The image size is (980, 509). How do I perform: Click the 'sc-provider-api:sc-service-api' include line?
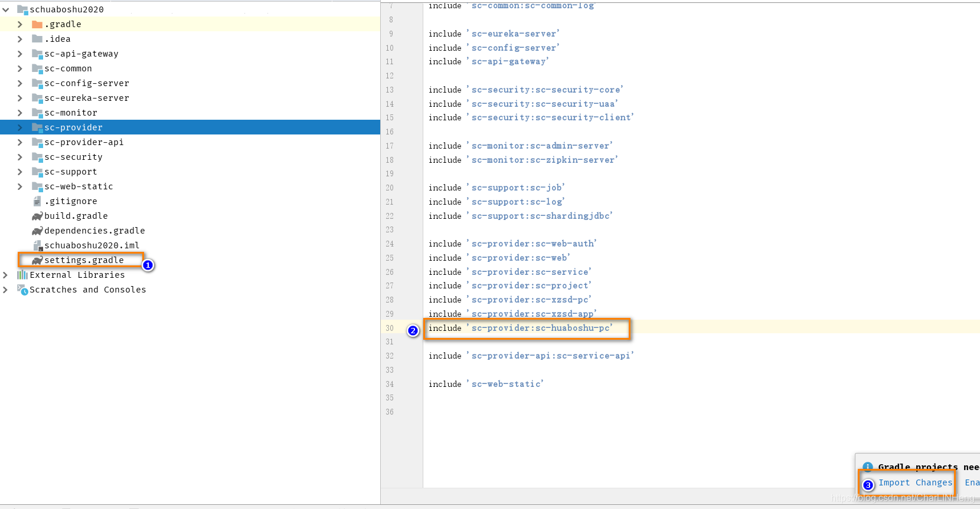point(531,356)
